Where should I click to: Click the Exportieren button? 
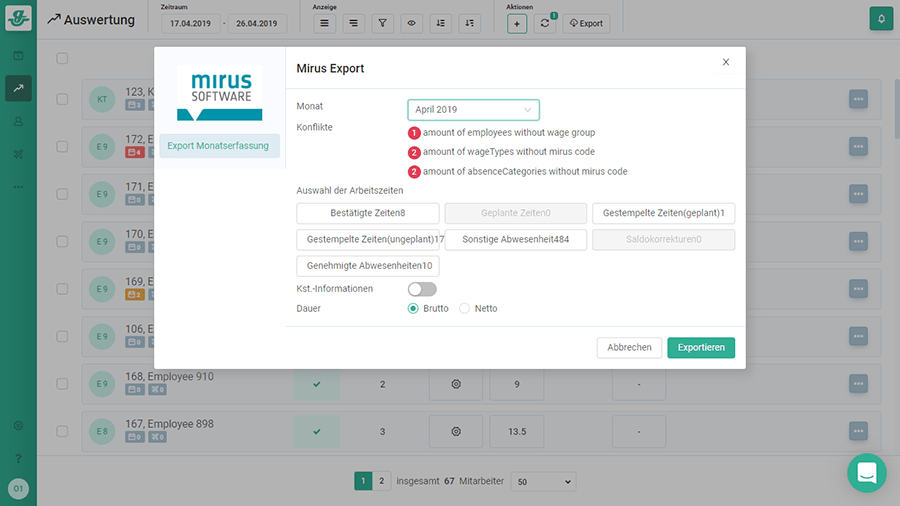(701, 348)
